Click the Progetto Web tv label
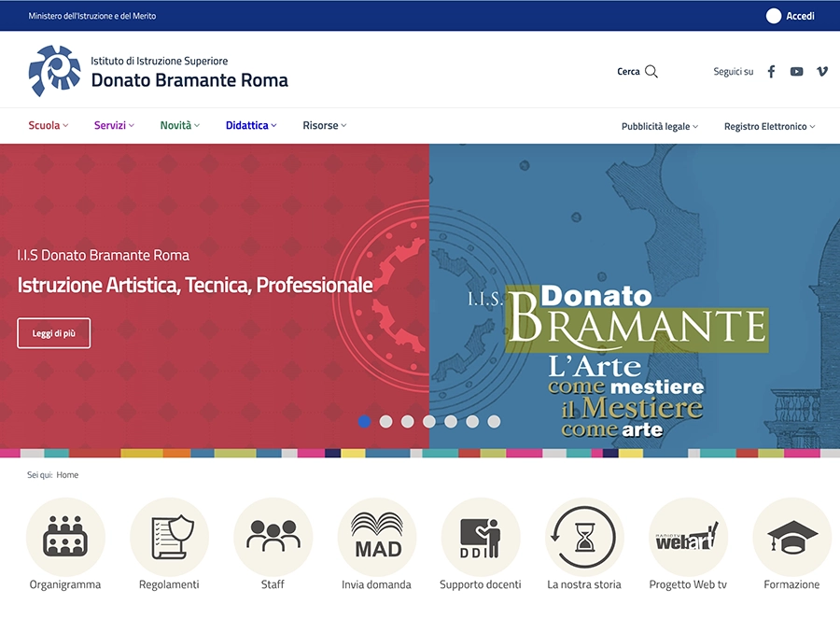The image size is (840, 618). [688, 584]
